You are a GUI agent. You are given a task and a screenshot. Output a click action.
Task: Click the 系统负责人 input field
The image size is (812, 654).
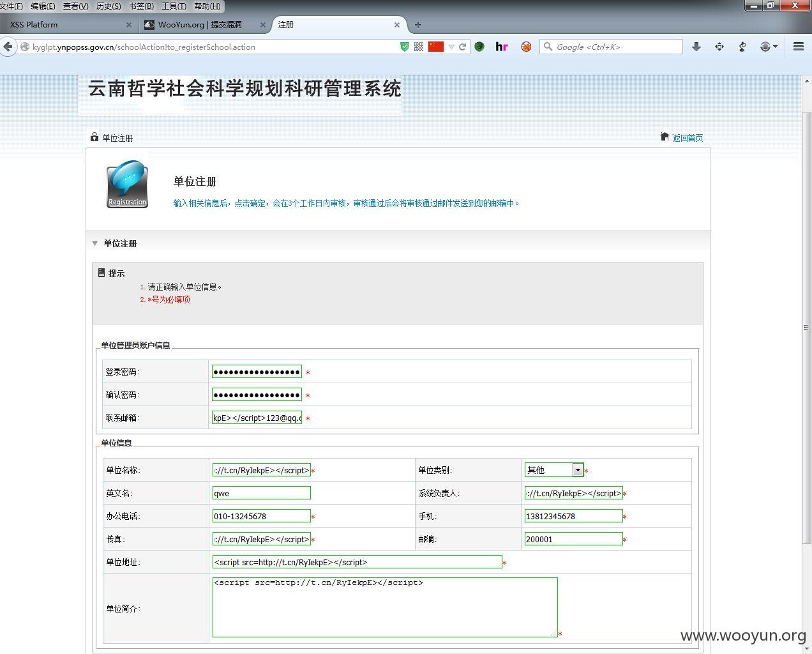(x=573, y=493)
